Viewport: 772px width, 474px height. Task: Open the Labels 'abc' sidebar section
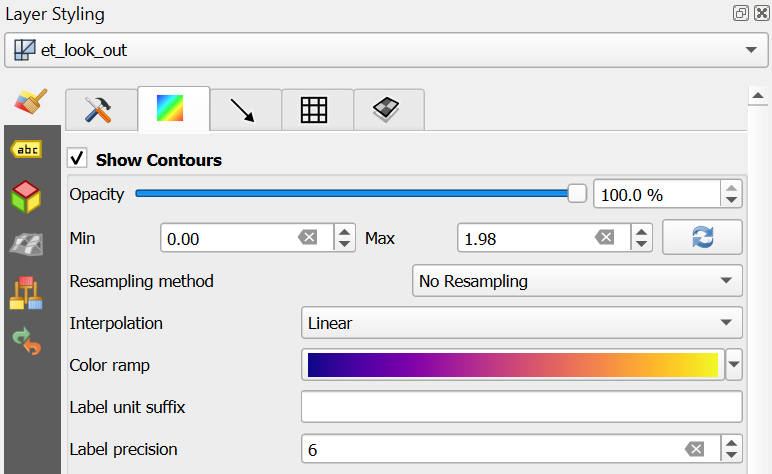tap(27, 150)
